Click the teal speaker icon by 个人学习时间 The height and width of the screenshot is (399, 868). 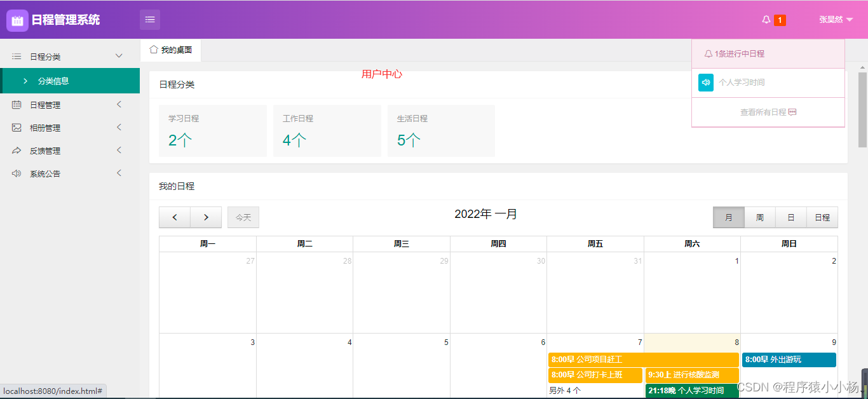[x=706, y=83]
